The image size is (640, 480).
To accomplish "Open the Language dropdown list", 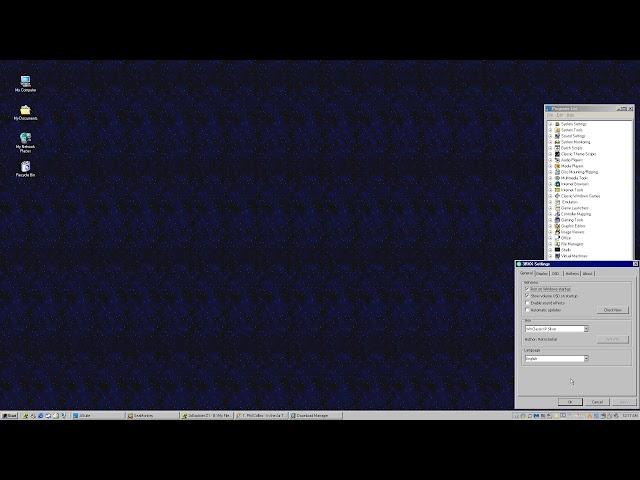I will [586, 358].
